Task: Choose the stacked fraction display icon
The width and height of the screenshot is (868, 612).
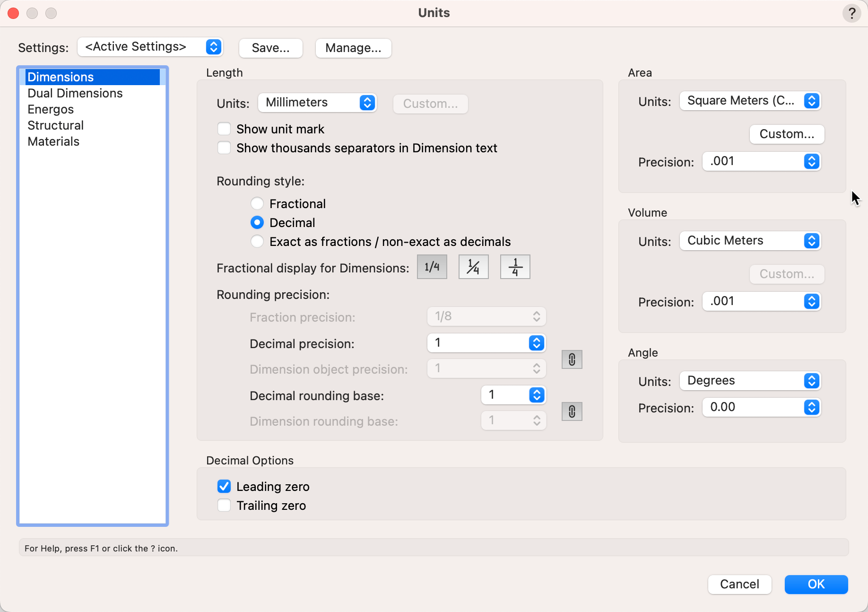Action: tap(515, 267)
